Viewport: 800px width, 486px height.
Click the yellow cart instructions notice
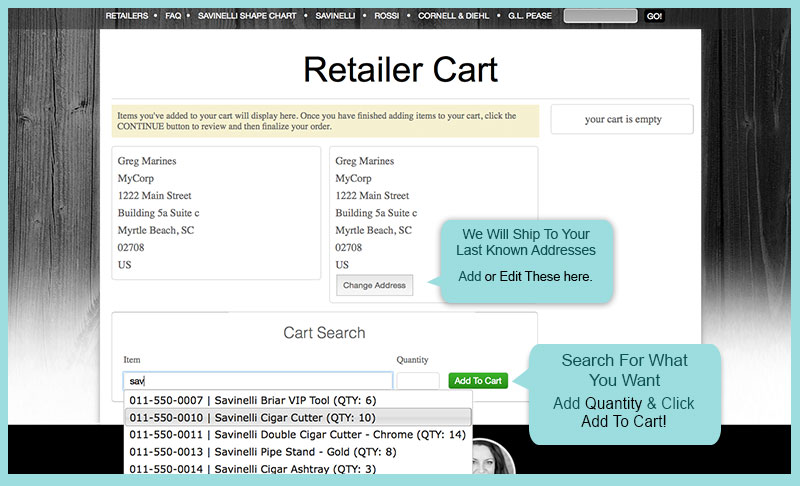point(326,121)
